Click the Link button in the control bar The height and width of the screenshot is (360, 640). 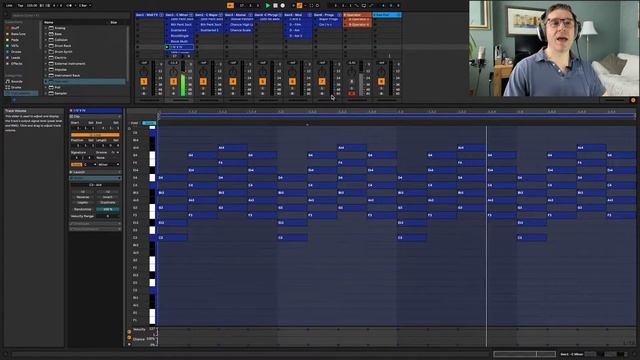coord(9,6)
